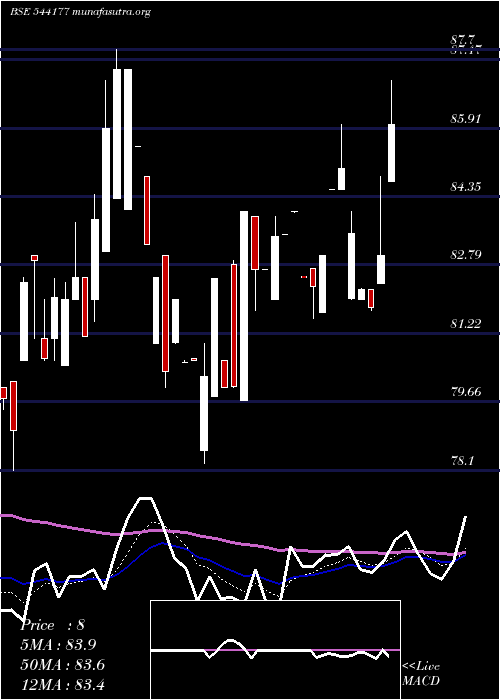
Task: Select the 82.79 price level label
Action: coord(466,255)
